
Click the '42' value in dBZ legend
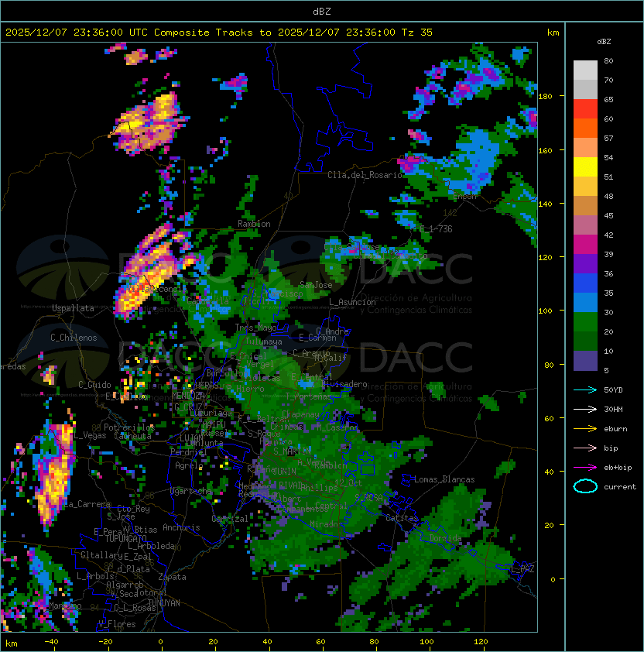pos(608,235)
